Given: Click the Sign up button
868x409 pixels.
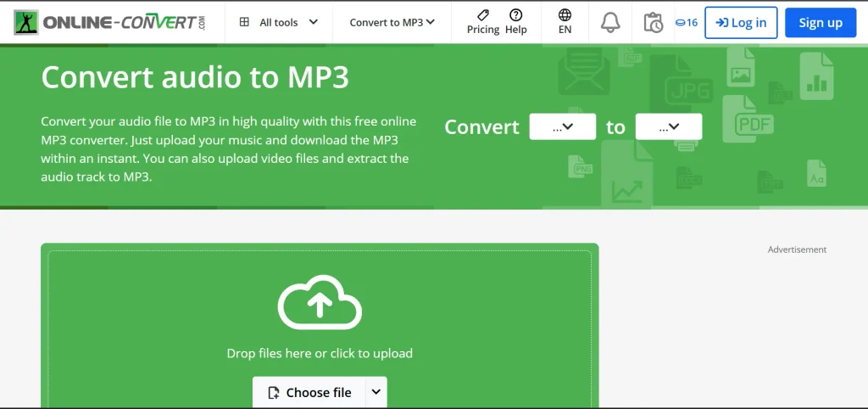Looking at the screenshot, I should (x=821, y=23).
